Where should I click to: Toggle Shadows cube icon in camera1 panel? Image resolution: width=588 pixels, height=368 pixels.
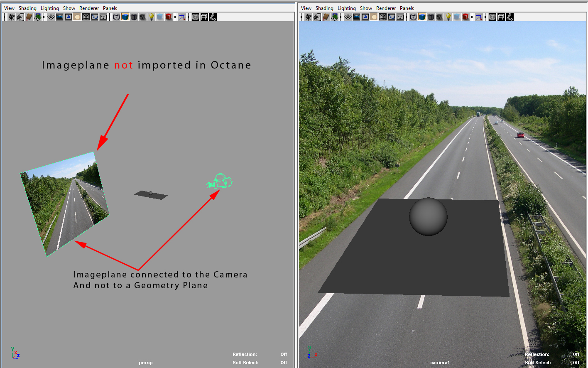[457, 17]
